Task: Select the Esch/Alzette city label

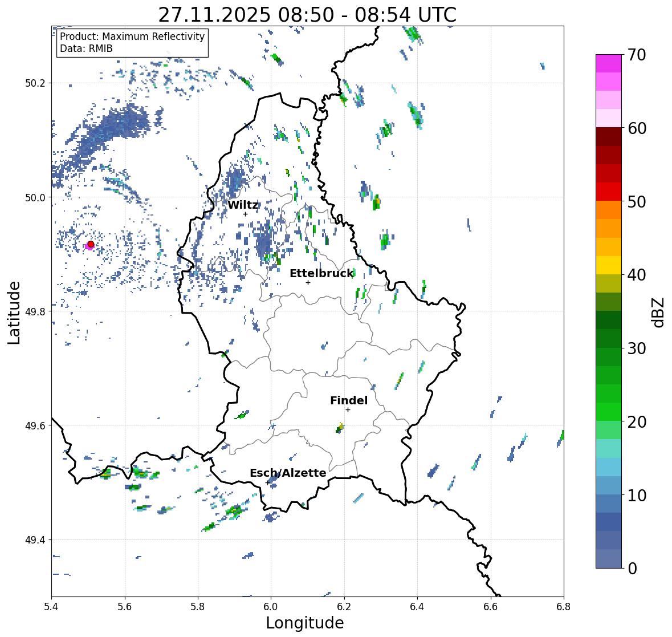Action: [288, 473]
